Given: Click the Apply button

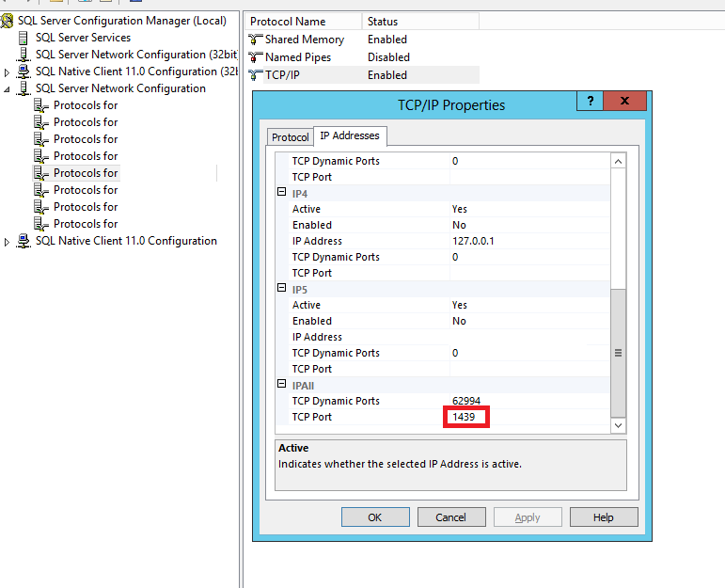Looking at the screenshot, I should pyautogui.click(x=528, y=517).
